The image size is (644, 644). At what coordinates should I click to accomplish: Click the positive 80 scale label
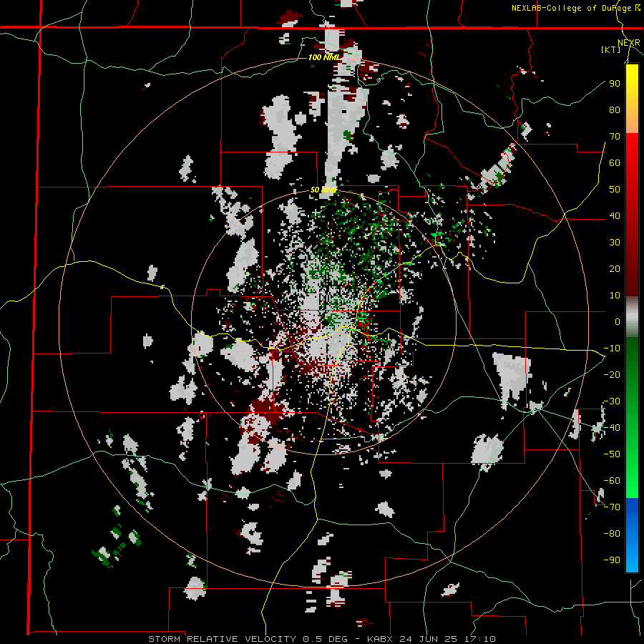(x=615, y=109)
